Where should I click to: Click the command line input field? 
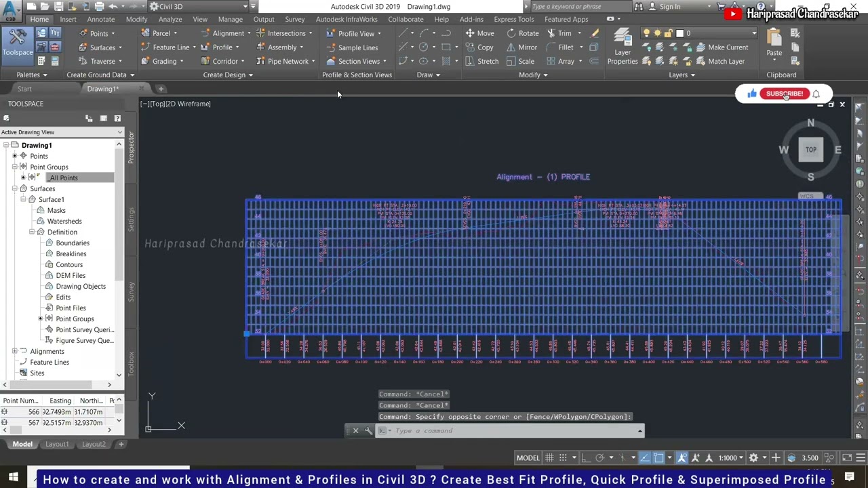coord(512,431)
